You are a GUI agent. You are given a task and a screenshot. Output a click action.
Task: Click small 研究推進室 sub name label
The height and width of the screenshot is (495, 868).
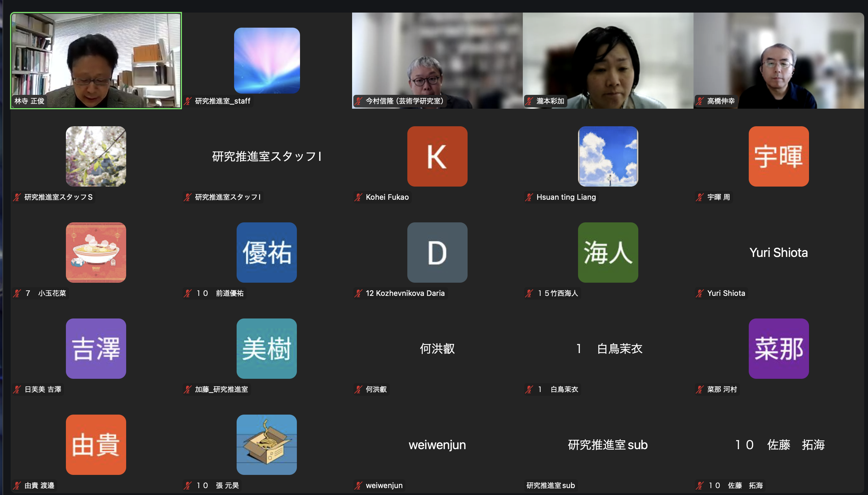coord(550,486)
